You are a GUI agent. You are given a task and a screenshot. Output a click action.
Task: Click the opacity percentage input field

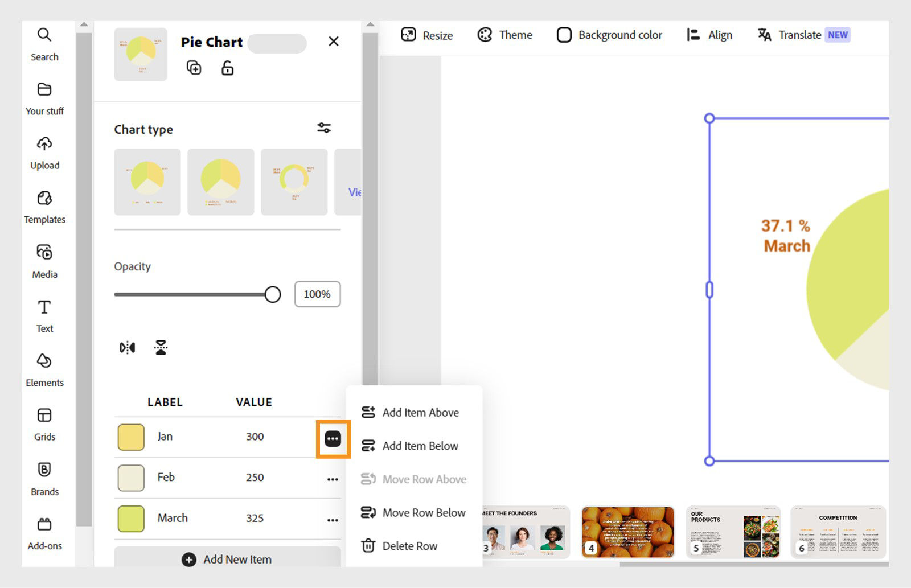(x=317, y=294)
